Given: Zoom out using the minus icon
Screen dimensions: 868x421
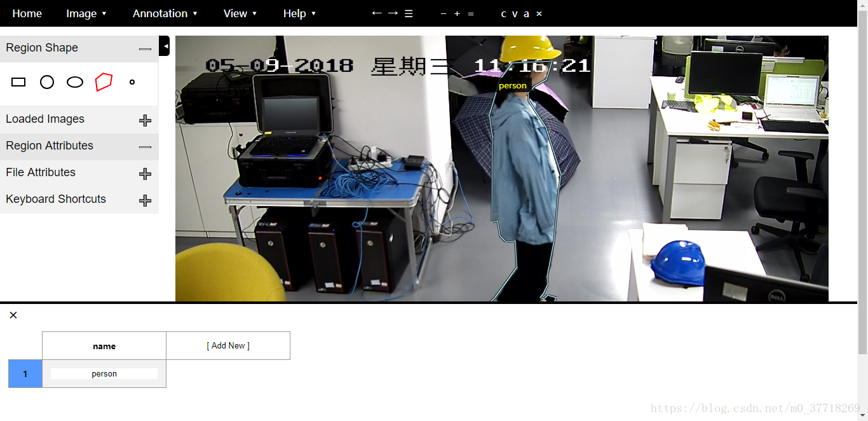Looking at the screenshot, I should pos(443,13).
